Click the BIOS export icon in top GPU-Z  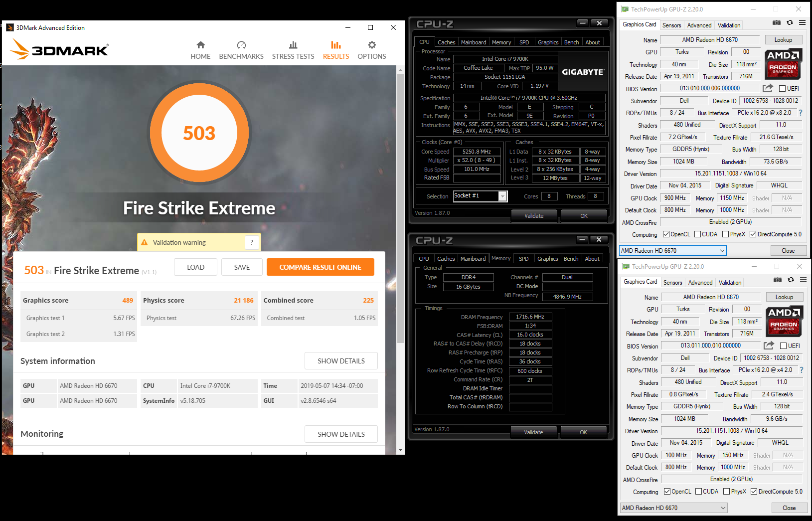[768, 88]
